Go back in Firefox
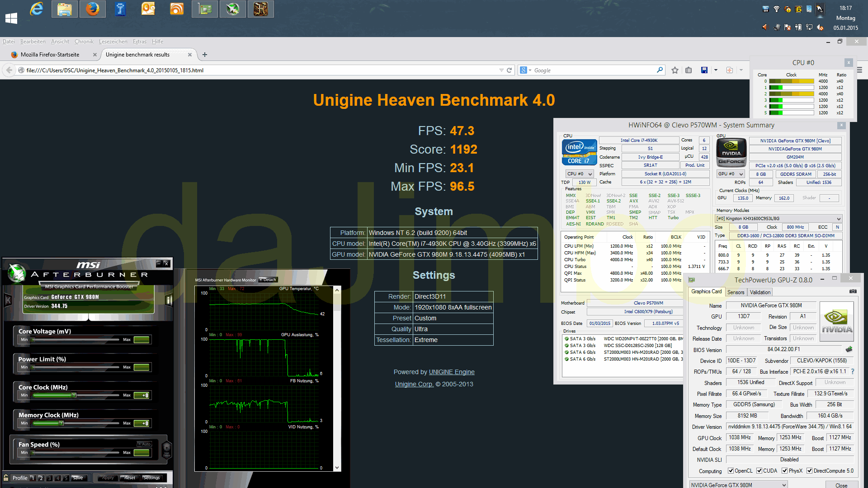 [x=9, y=70]
